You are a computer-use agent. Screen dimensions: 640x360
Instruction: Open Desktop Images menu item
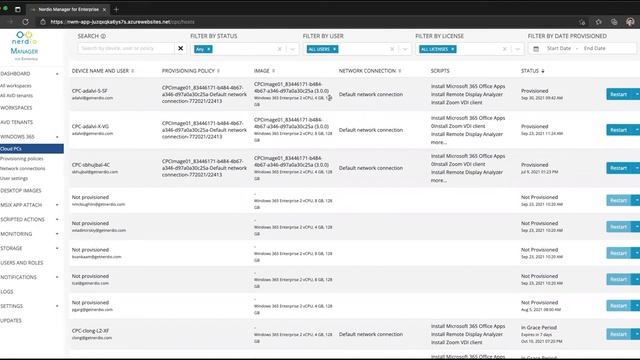click(x=21, y=191)
